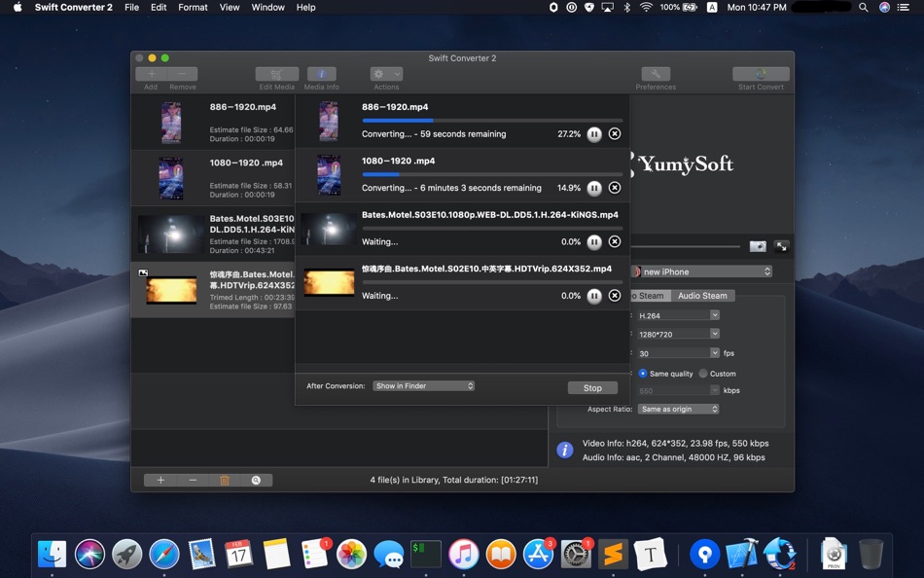The height and width of the screenshot is (578, 924).
Task: Click the expand preview fullscreen icon
Action: (782, 246)
